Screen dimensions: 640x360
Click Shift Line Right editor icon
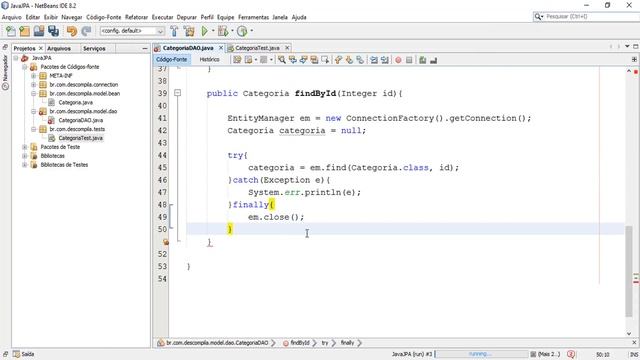coord(384,60)
